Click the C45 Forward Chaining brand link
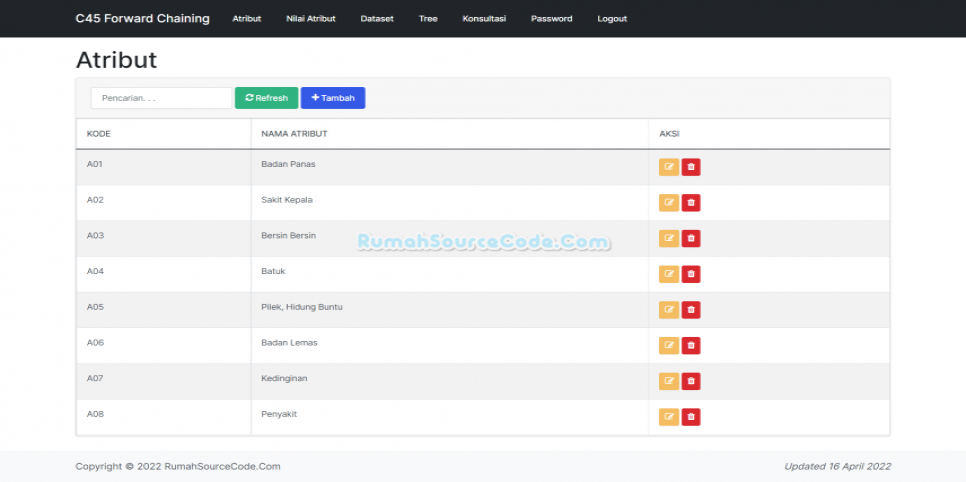This screenshot has height=482, width=966. (143, 19)
